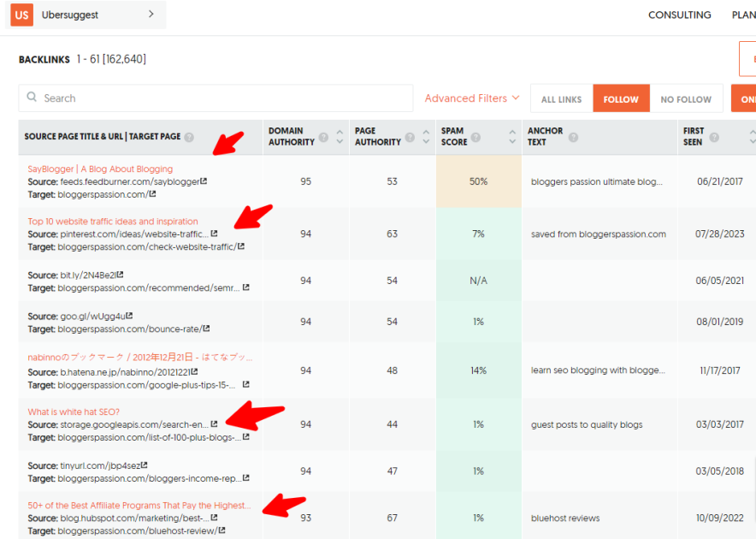Click anchor text 'saved from bloggerspassion.com'
The height and width of the screenshot is (539, 756).
599,234
